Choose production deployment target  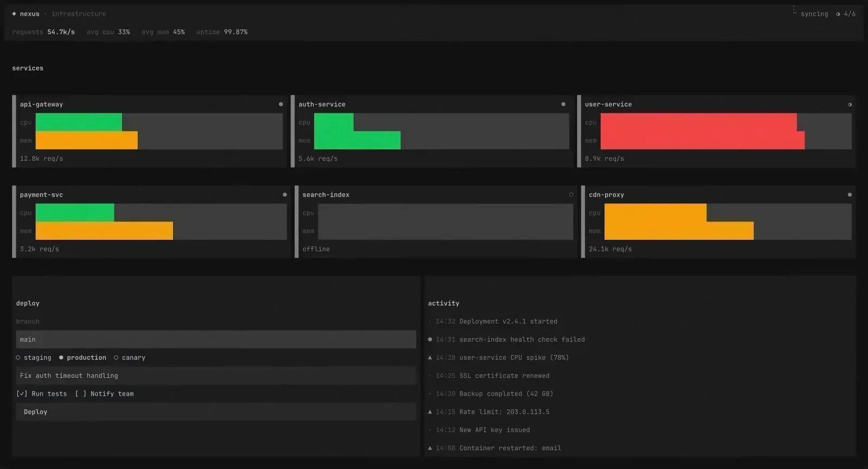point(61,358)
